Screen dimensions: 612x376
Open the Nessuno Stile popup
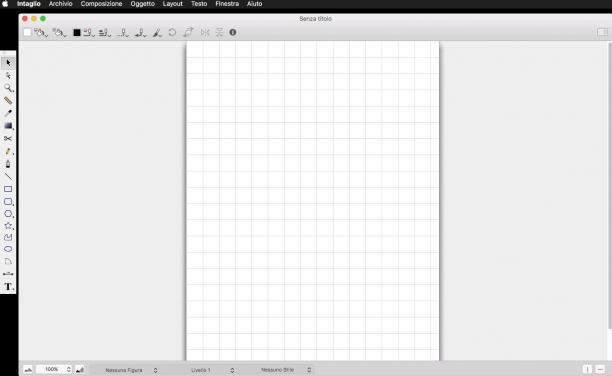(x=285, y=370)
